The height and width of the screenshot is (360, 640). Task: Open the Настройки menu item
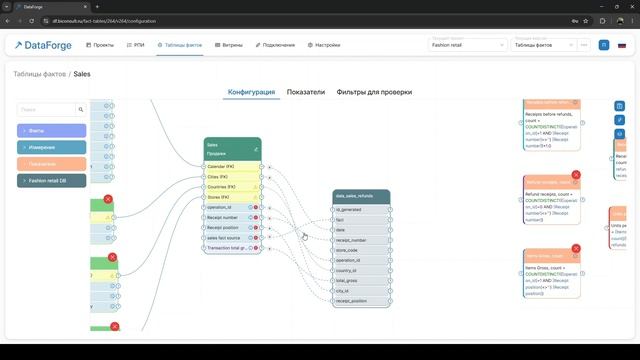324,45
